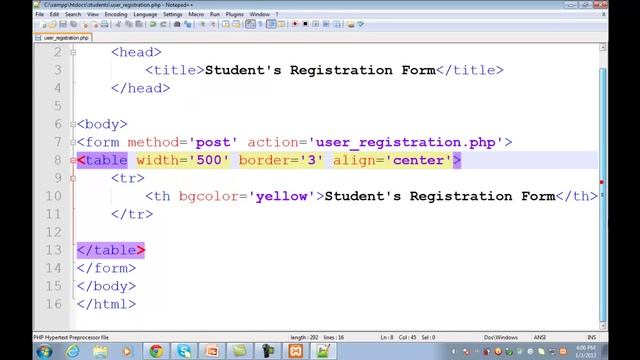This screenshot has height=360, width=640.
Task: Collapse the body block at line 6
Action: click(73, 124)
